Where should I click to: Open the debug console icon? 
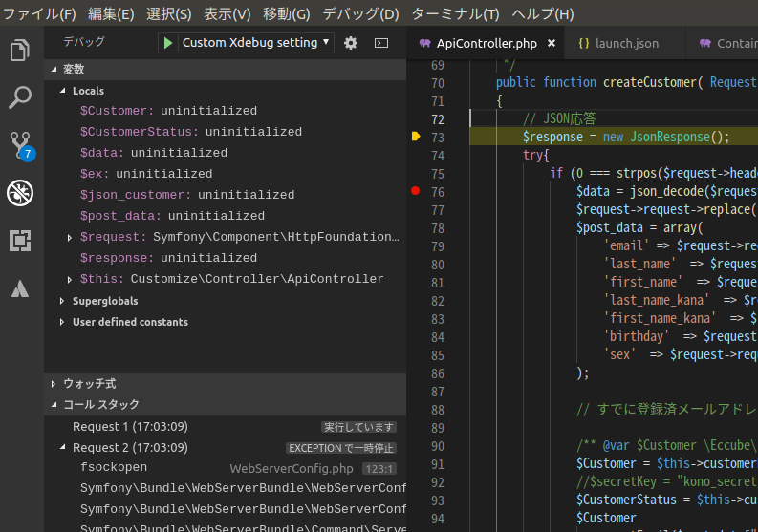381,43
